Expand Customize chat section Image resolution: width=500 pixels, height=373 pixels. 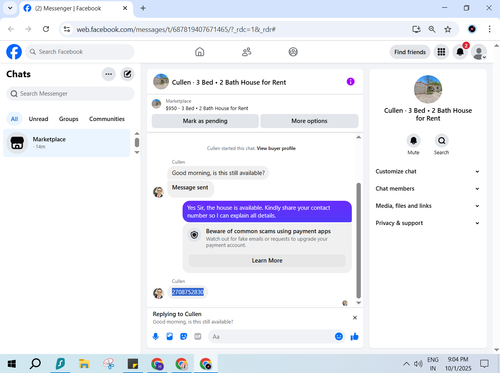[428, 171]
